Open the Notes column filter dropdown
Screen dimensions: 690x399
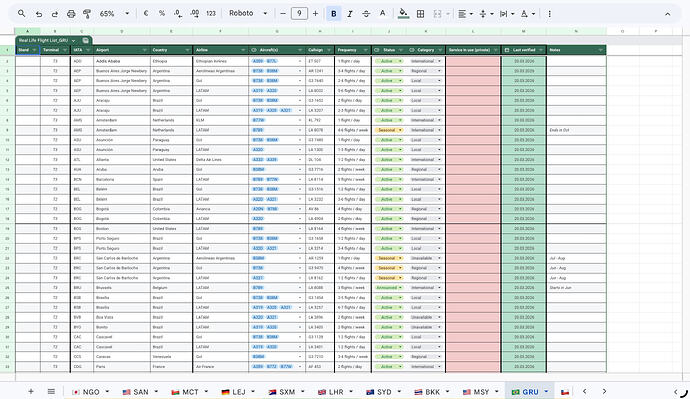[x=600, y=50]
